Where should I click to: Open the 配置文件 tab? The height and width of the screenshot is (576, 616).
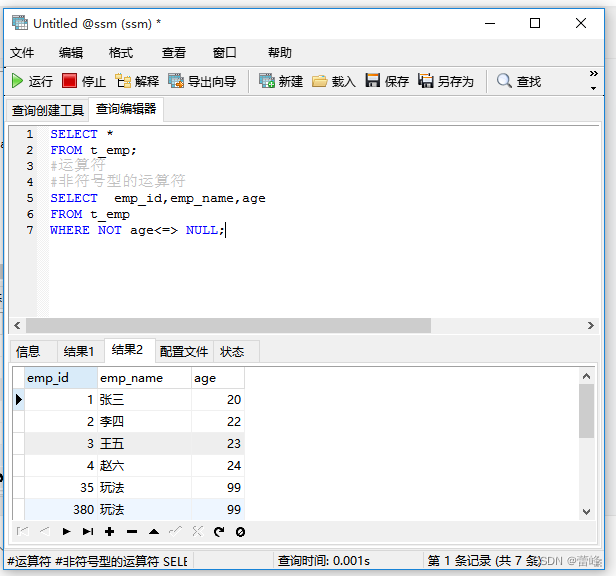tap(184, 351)
